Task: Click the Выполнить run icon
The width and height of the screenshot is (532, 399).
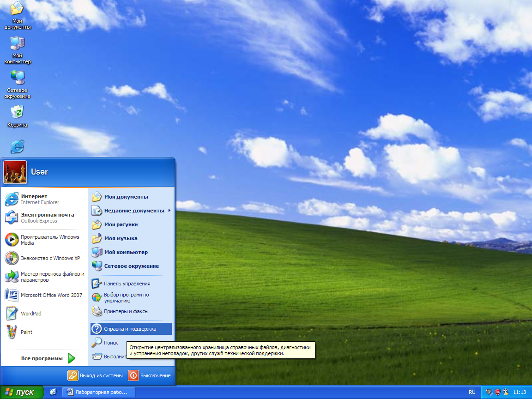Action: pos(97,357)
